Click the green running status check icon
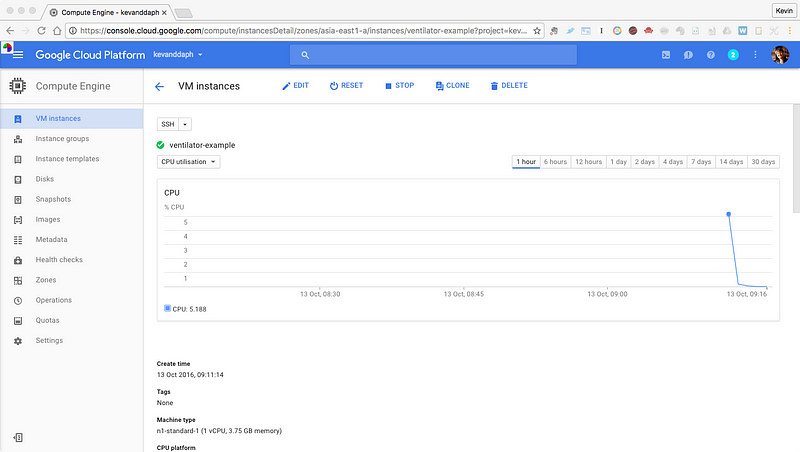800x452 pixels. (x=160, y=145)
